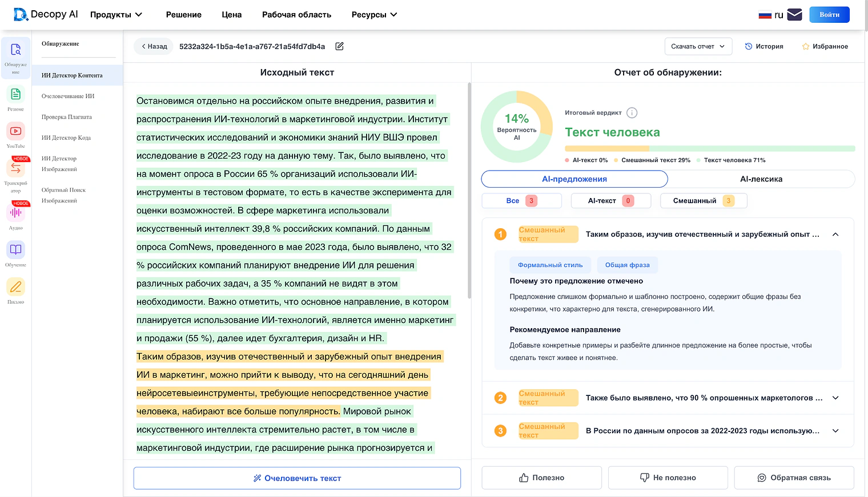This screenshot has width=868, height=497.
Task: Open the Обучение book icon
Action: [16, 250]
